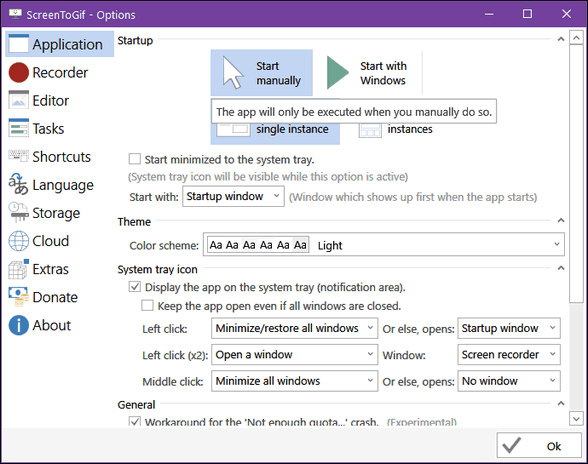Collapse the Theme section
The width and height of the screenshot is (588, 464).
[561, 220]
